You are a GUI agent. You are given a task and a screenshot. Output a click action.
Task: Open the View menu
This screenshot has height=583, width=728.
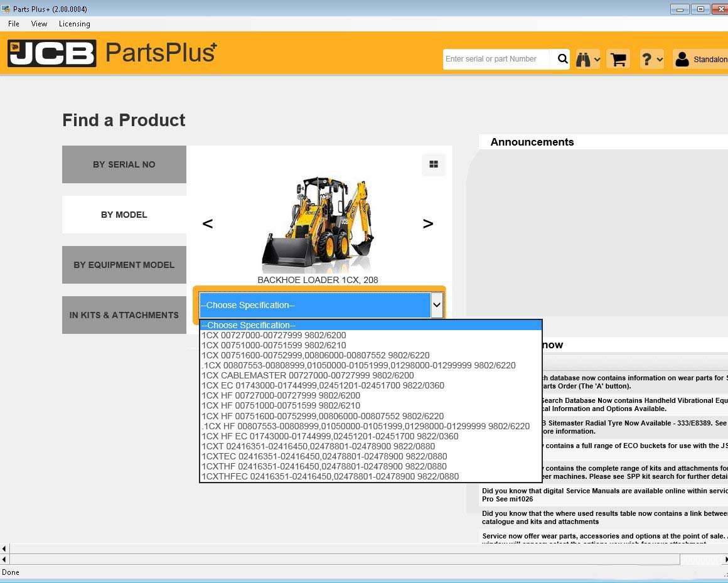39,24
